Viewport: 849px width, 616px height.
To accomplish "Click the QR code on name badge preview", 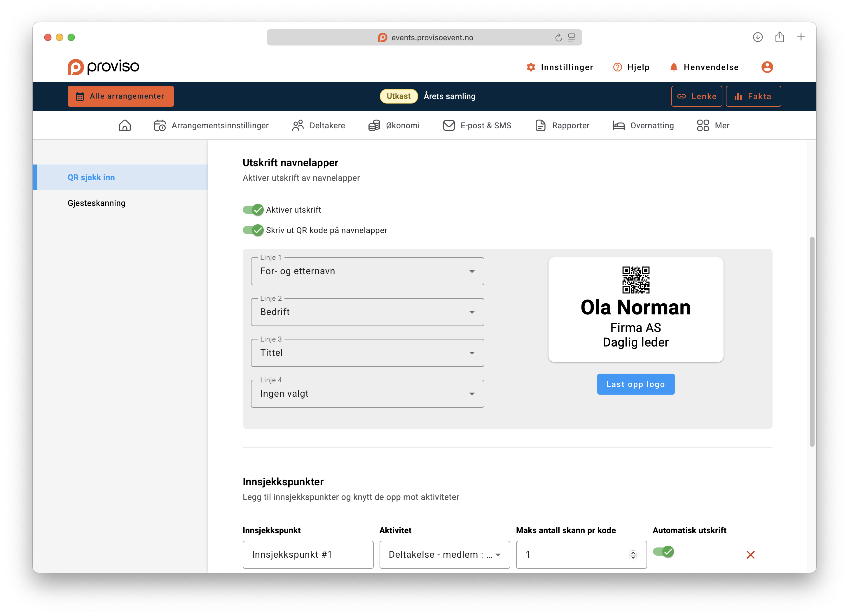I will tap(636, 280).
